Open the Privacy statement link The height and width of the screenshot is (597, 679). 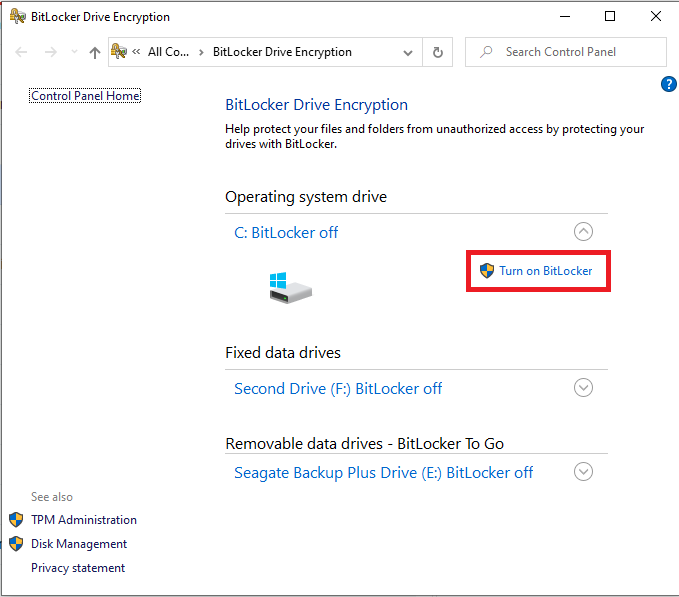point(78,568)
